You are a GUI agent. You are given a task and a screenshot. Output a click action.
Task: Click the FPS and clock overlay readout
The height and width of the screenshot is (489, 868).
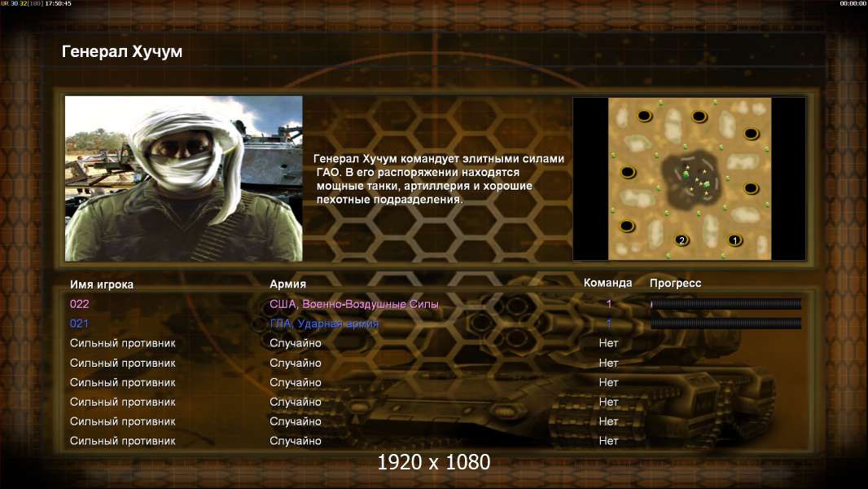[36, 3]
